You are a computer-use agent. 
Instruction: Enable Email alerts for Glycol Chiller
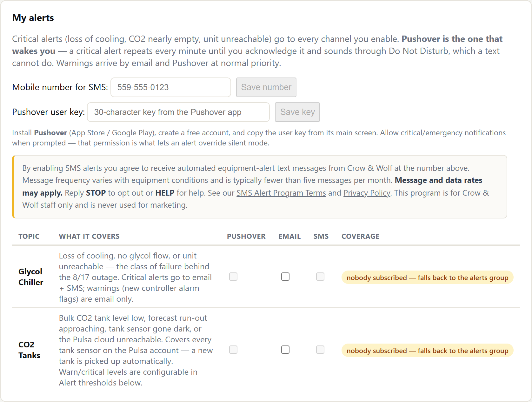[285, 277]
